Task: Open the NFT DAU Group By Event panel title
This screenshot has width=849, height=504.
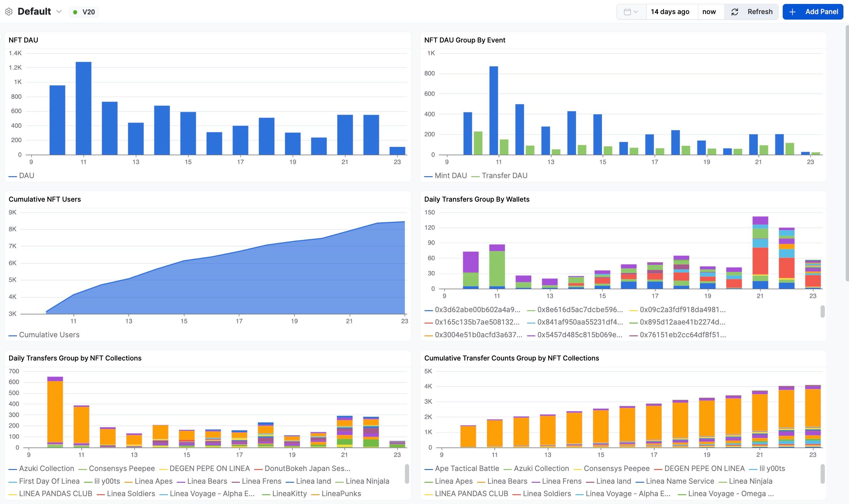Action: [x=465, y=40]
